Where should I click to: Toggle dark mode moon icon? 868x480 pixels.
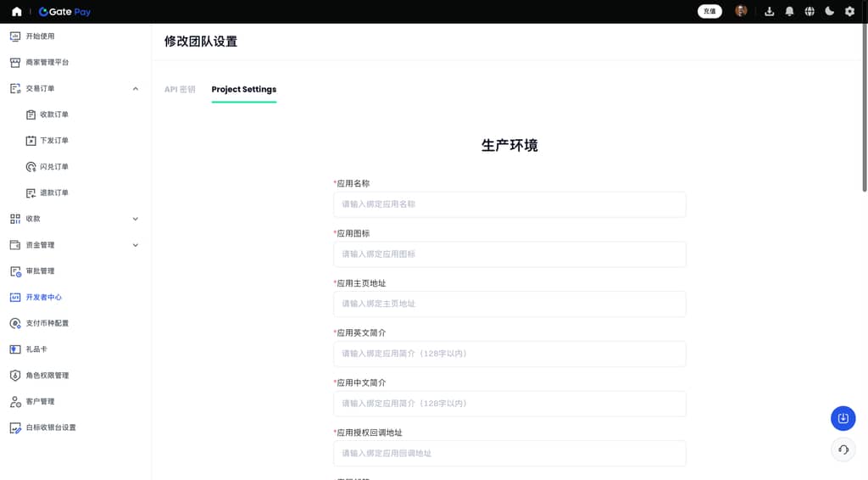click(x=830, y=12)
